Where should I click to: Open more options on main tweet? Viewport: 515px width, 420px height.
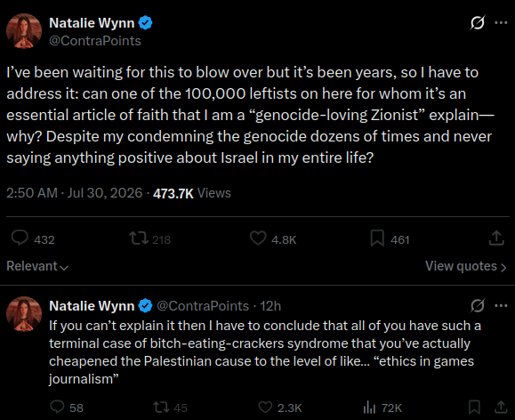click(x=501, y=22)
